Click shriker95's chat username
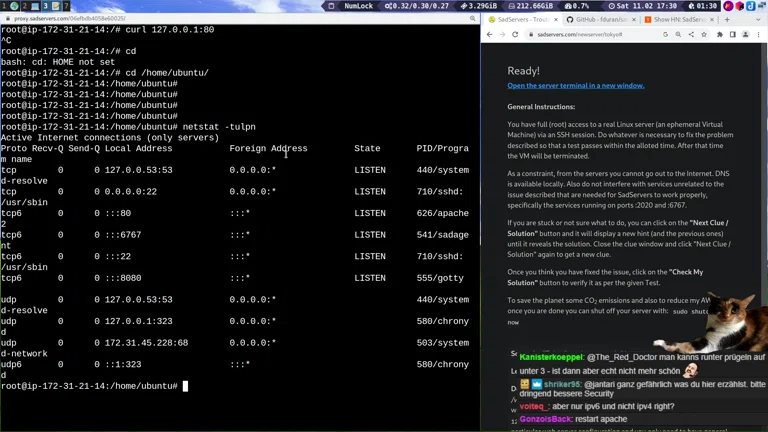 pos(562,384)
